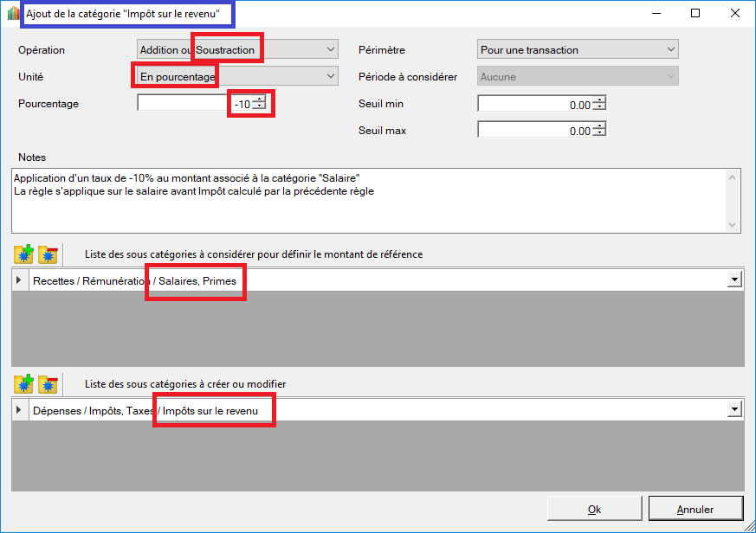The height and width of the screenshot is (533, 756).
Task: Decrease the Pourcentage value with down arrow
Action: click(x=259, y=108)
